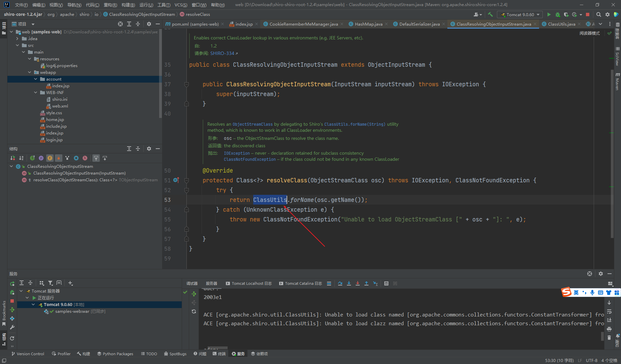Click Run to Cursor icon
Image resolution: width=621 pixels, height=364 pixels.
pyautogui.click(x=375, y=283)
